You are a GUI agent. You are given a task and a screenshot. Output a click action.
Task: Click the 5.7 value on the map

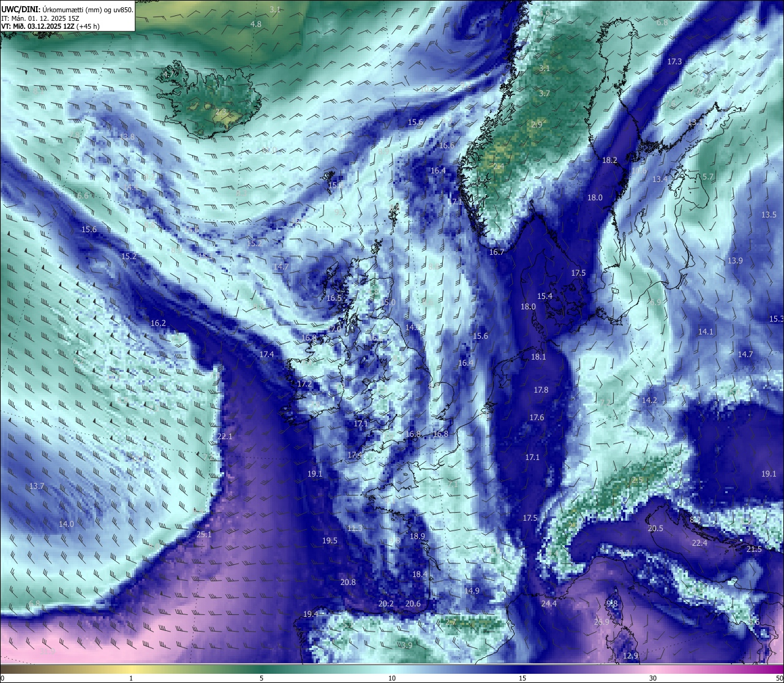coord(708,176)
